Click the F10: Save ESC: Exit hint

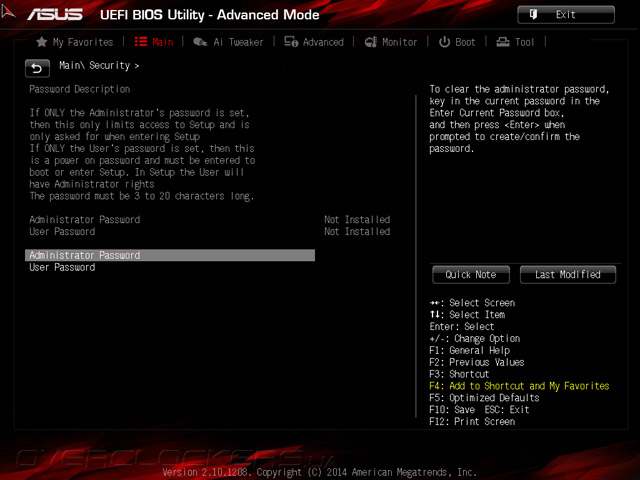(x=479, y=410)
